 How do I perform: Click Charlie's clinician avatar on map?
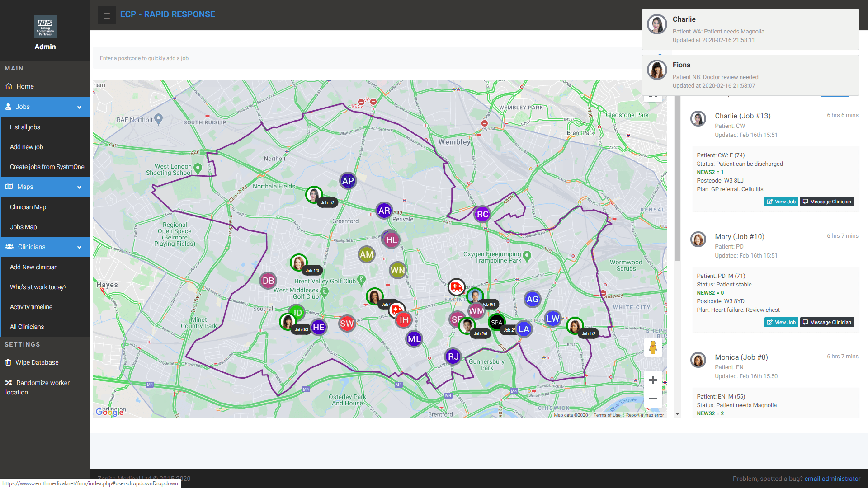313,195
